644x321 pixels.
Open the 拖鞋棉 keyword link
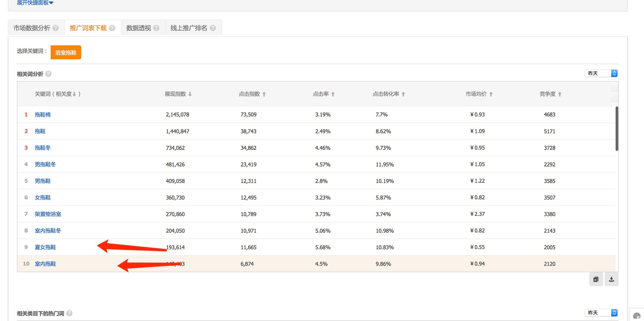[x=43, y=115]
